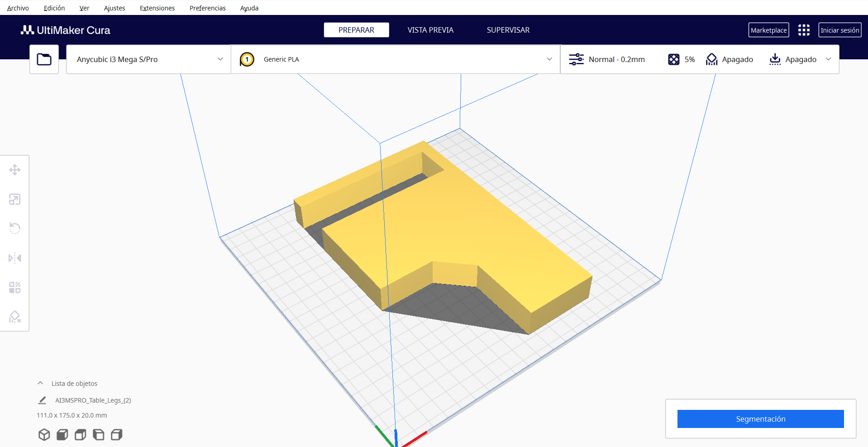Open the Edición menu
The height and width of the screenshot is (447, 868).
[x=54, y=8]
